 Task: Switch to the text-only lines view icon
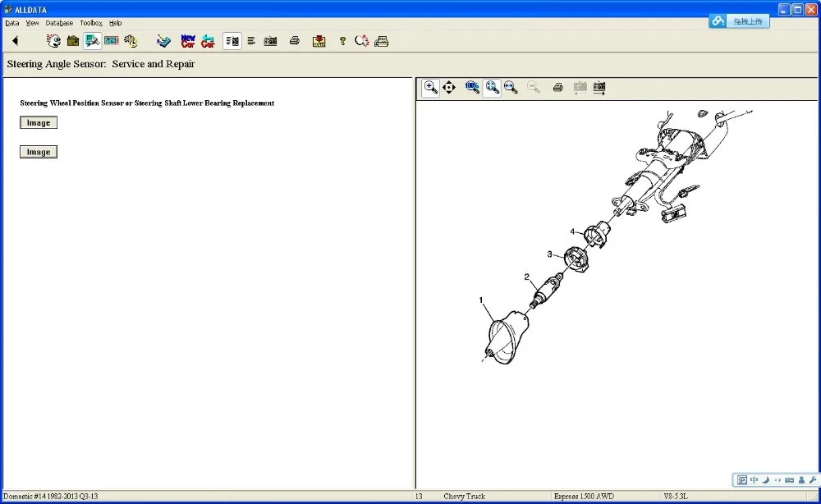[x=251, y=41]
